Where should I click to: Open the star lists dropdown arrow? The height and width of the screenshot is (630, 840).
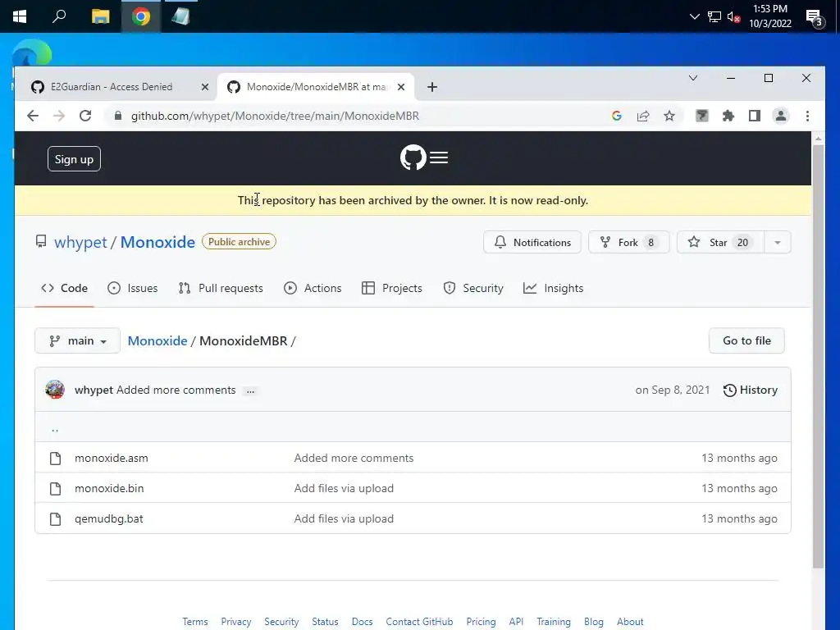(x=778, y=242)
